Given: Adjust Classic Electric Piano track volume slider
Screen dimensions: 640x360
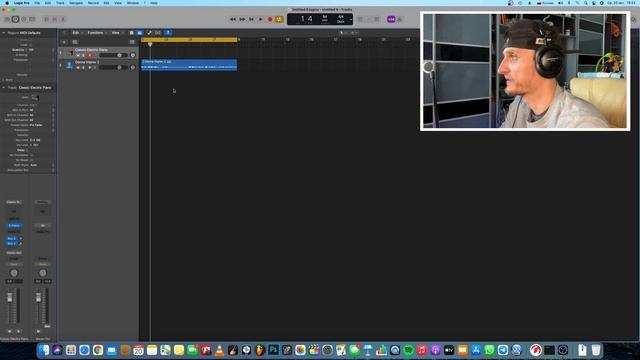Looking at the screenshot, I should click(x=113, y=55).
